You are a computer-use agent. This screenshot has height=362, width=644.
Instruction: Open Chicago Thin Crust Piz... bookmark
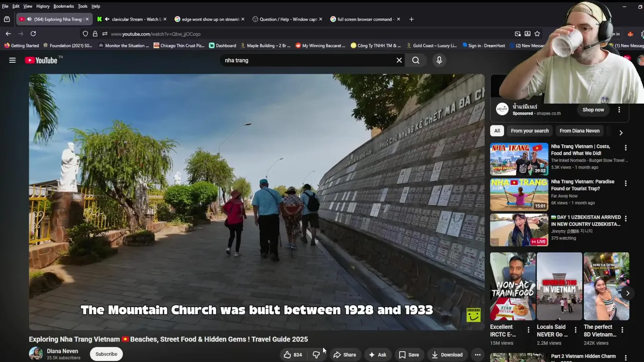coord(179,45)
